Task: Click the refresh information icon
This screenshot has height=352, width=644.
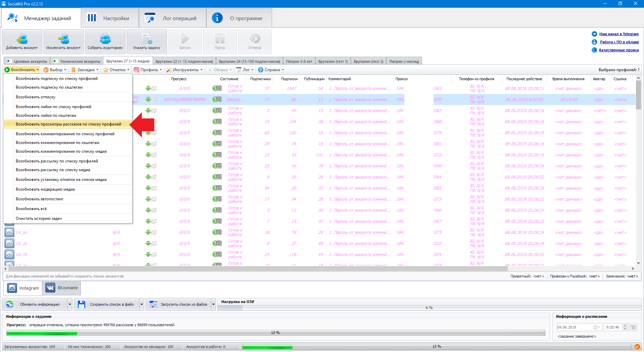Action: click(10, 304)
